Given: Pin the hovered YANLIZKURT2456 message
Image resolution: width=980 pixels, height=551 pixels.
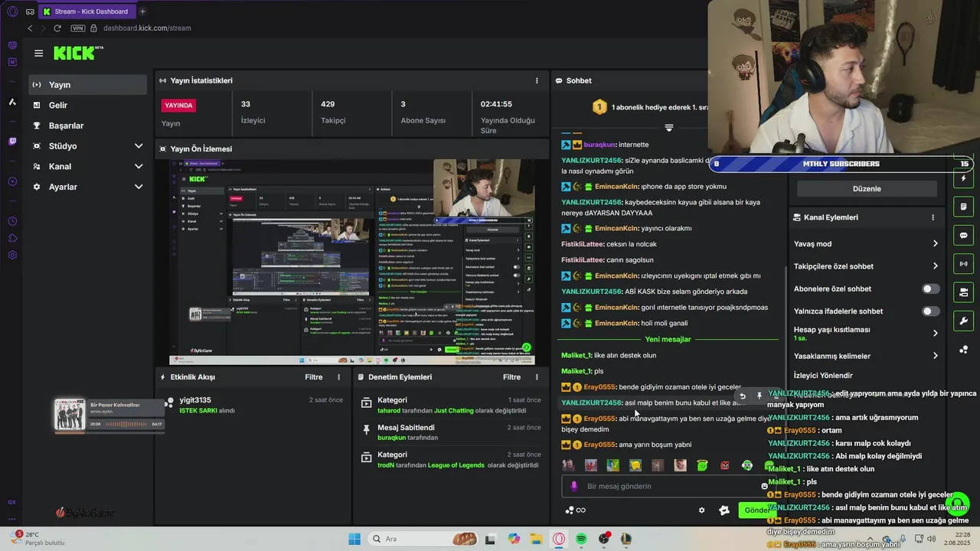Looking at the screenshot, I should coord(759,396).
